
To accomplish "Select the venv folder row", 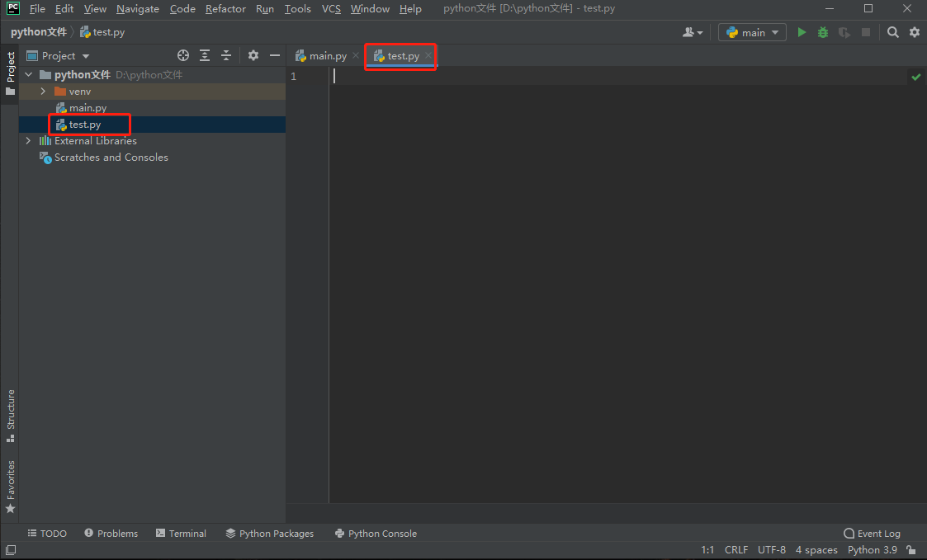I will [153, 92].
